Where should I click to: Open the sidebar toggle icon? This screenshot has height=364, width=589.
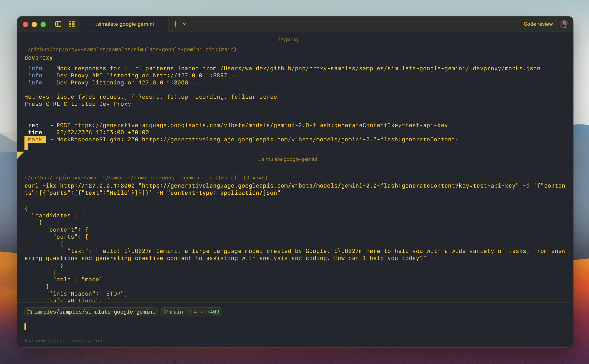(x=58, y=24)
